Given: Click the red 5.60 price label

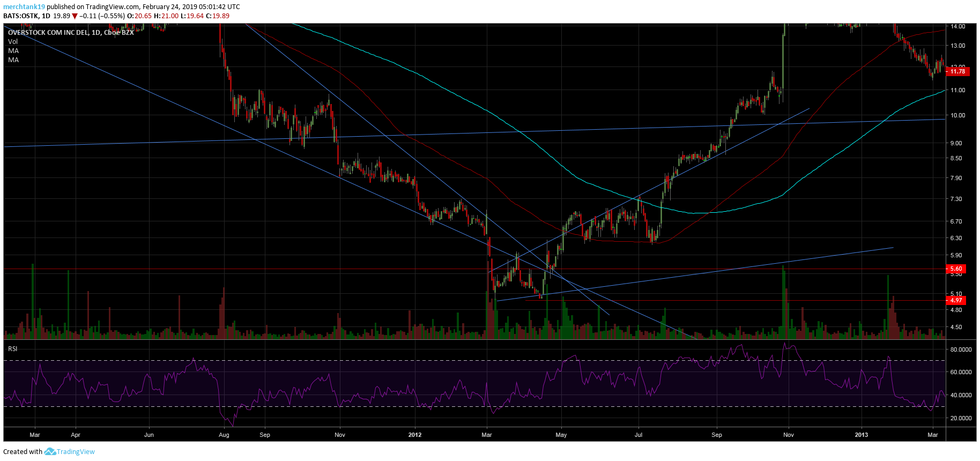Looking at the screenshot, I should pos(956,269).
